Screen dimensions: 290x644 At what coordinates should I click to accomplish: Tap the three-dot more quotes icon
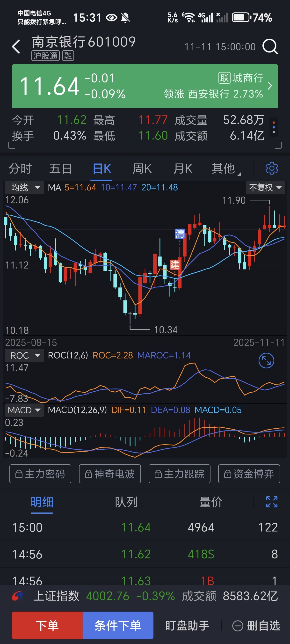[x=274, y=127]
